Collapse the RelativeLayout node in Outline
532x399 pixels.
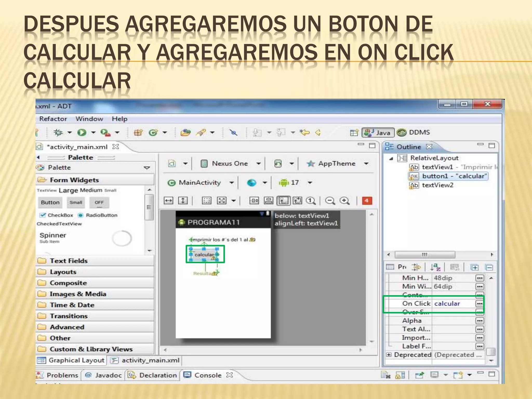click(391, 158)
